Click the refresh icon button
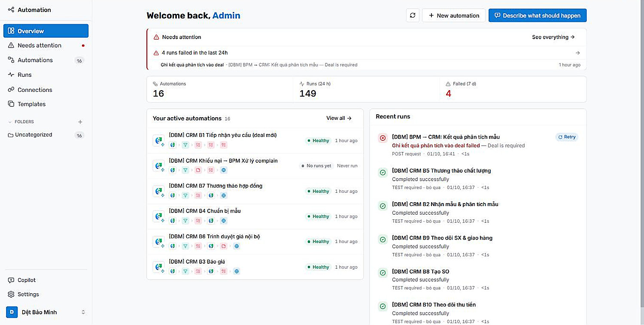This screenshot has height=325, width=644. coord(413,15)
